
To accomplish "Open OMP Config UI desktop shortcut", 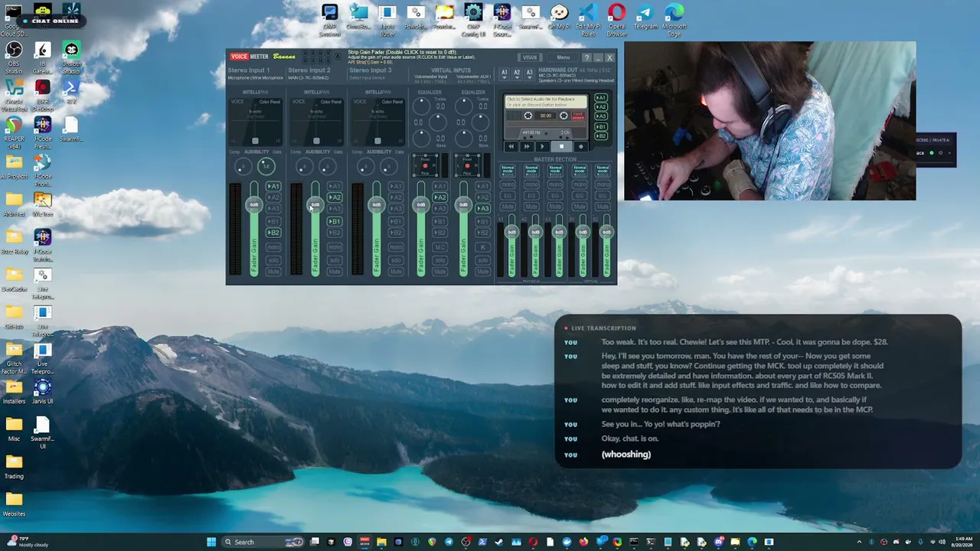I will coord(473,19).
